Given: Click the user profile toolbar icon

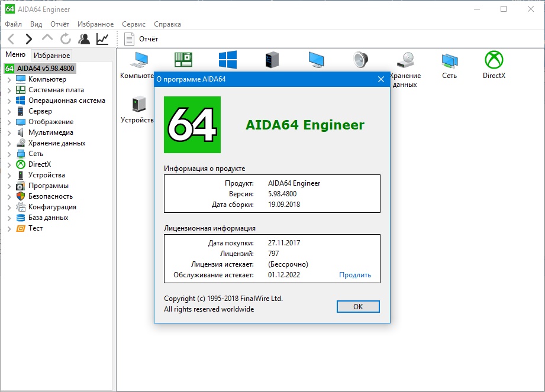Looking at the screenshot, I should pyautogui.click(x=84, y=39).
